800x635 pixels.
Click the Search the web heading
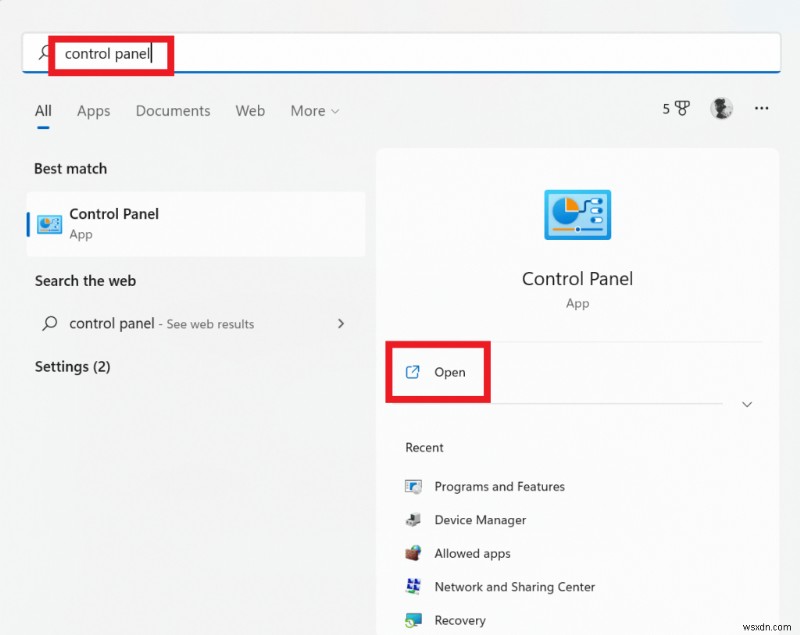(85, 281)
